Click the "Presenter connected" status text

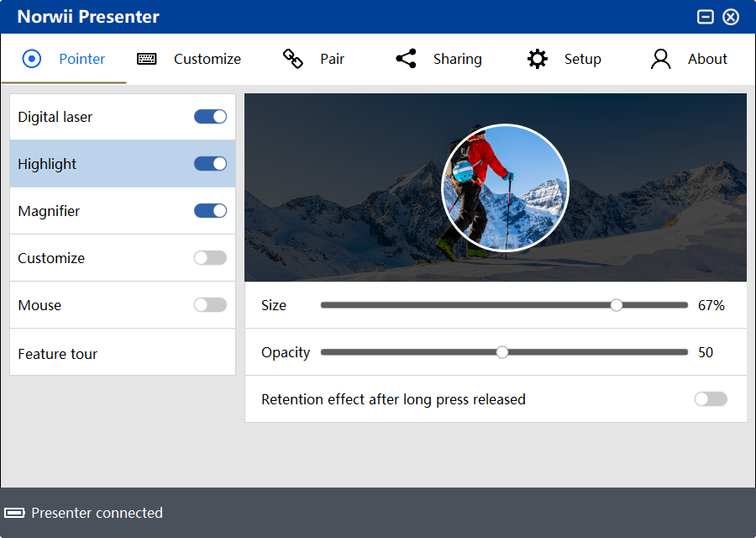click(x=97, y=513)
